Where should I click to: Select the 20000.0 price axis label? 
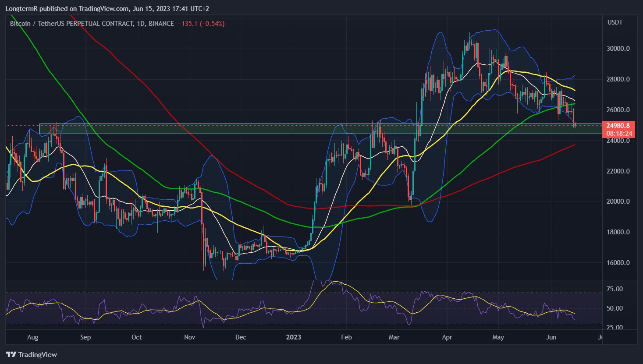click(618, 201)
